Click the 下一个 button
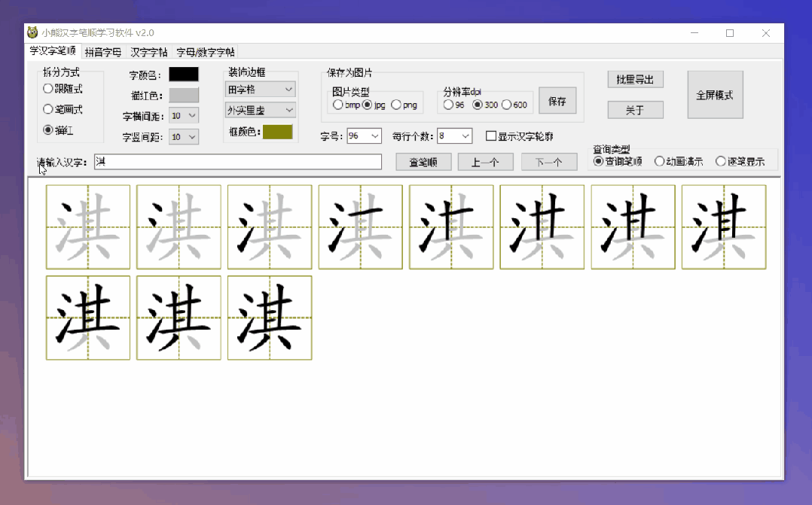 coord(549,162)
